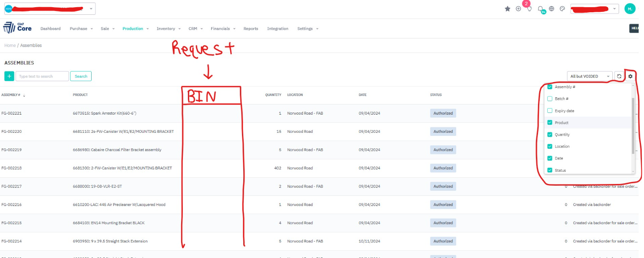Click the star favorites icon

[x=508, y=9]
